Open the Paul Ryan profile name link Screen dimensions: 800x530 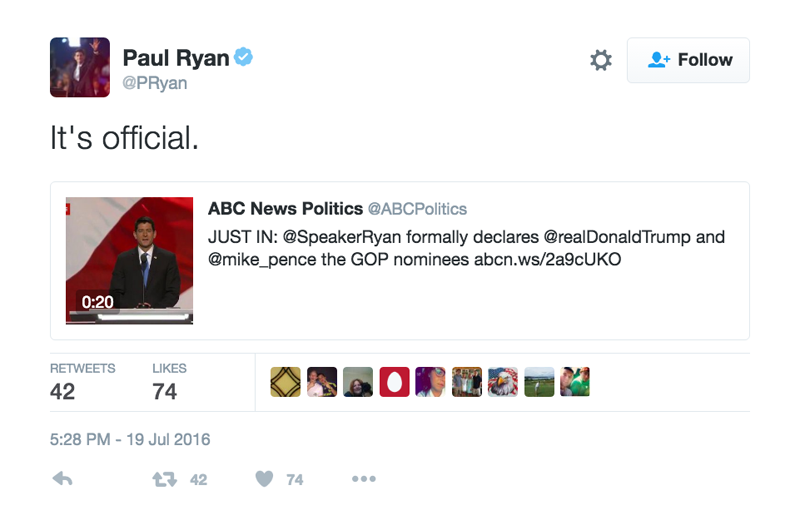point(175,58)
